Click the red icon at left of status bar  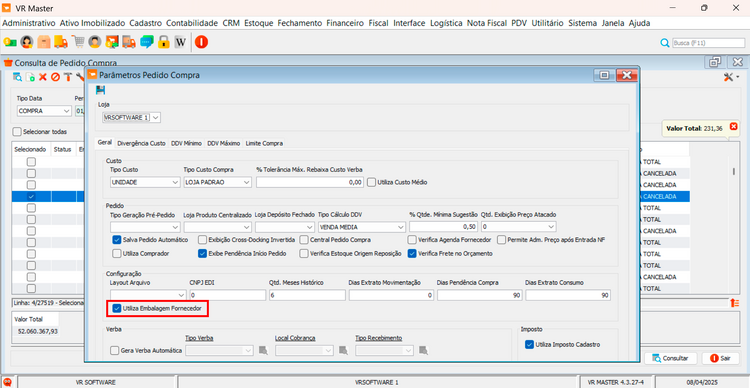(8, 382)
